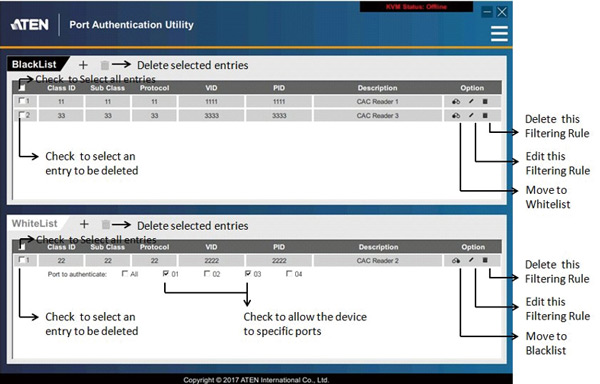600x384 pixels.
Task: Edit the CAC Reader 3 rule
Action: pyautogui.click(x=471, y=115)
